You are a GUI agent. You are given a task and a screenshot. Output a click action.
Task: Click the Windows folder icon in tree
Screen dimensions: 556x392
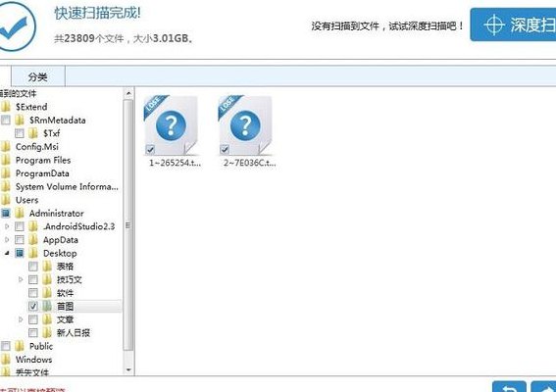(x=6, y=360)
